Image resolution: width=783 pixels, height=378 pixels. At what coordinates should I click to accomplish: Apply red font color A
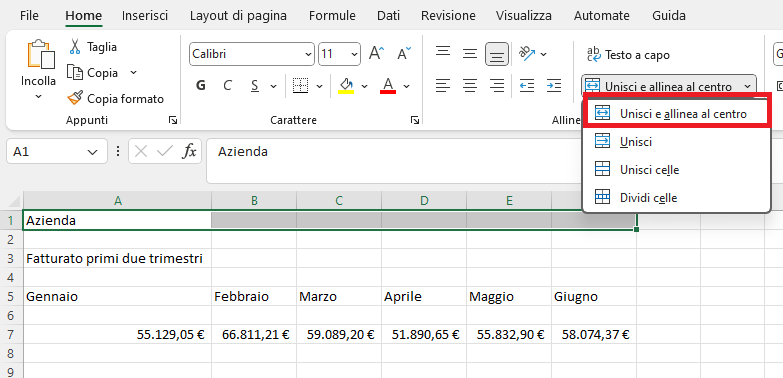click(388, 86)
